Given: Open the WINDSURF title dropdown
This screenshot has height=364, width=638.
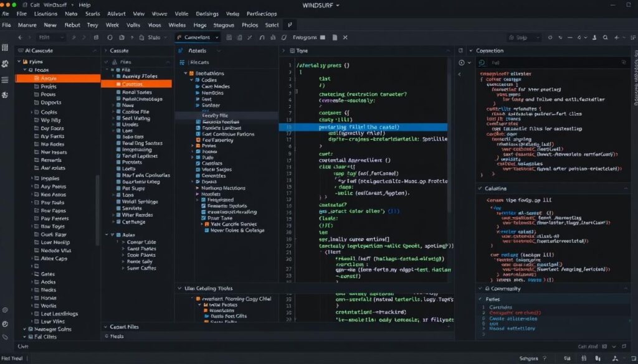Looking at the screenshot, I should (321, 5).
